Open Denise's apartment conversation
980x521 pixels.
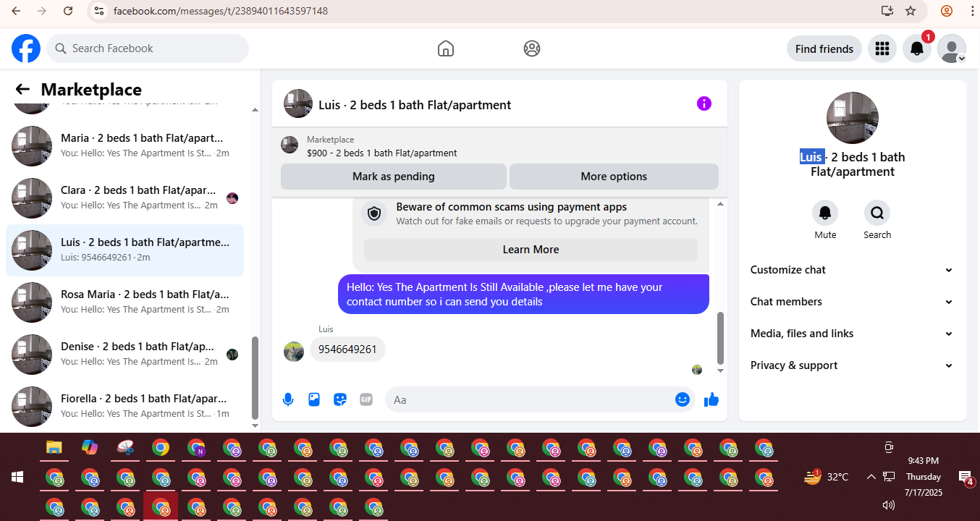point(124,355)
